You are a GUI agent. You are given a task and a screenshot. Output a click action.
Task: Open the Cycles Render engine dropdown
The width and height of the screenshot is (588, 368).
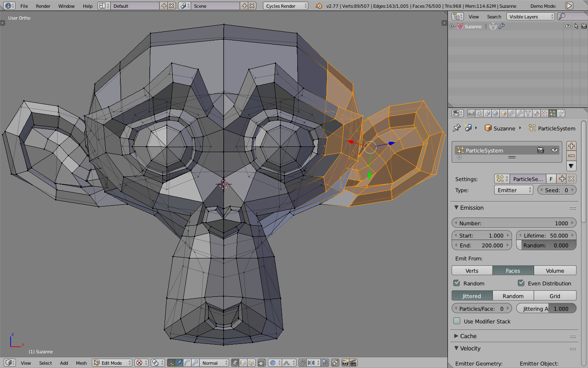(285, 6)
